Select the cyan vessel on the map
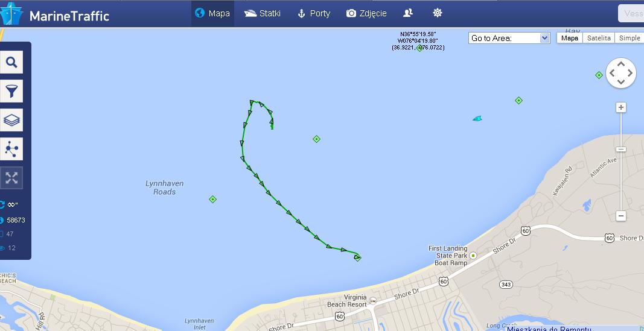This screenshot has width=644, height=331. [x=477, y=119]
